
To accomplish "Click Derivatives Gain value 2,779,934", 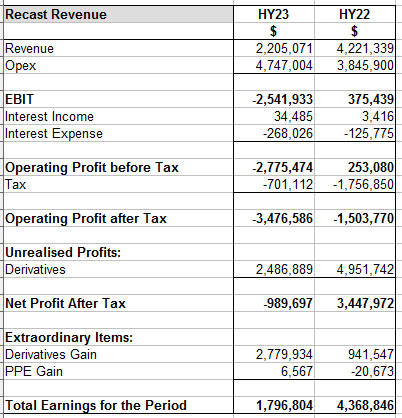I will pyautogui.click(x=284, y=355).
